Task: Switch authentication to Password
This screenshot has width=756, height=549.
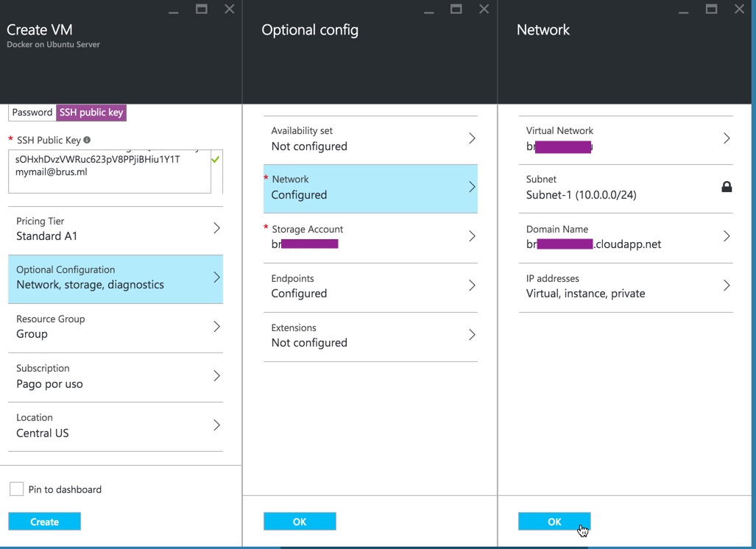Action: 32,113
